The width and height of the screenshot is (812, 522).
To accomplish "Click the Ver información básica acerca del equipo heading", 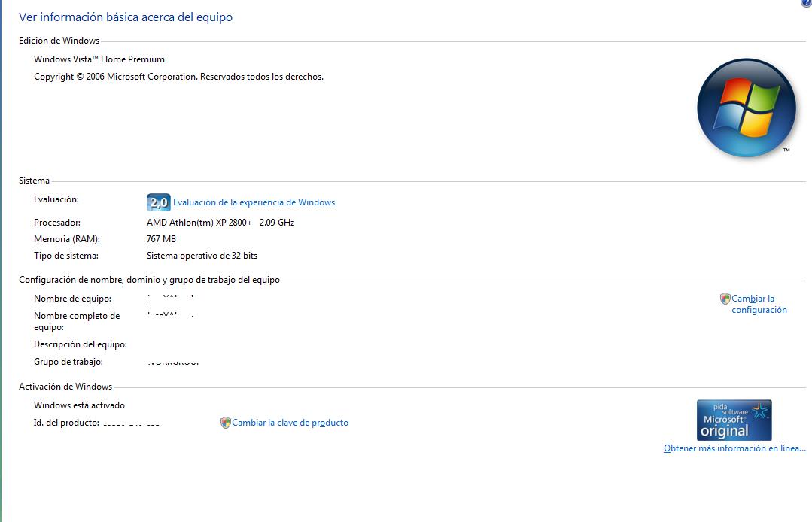I will [126, 17].
